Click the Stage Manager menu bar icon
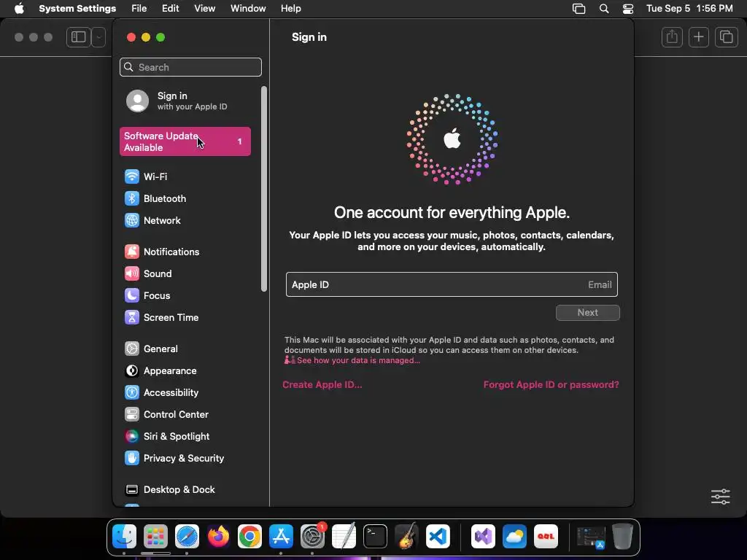This screenshot has width=747, height=560. tap(578, 9)
